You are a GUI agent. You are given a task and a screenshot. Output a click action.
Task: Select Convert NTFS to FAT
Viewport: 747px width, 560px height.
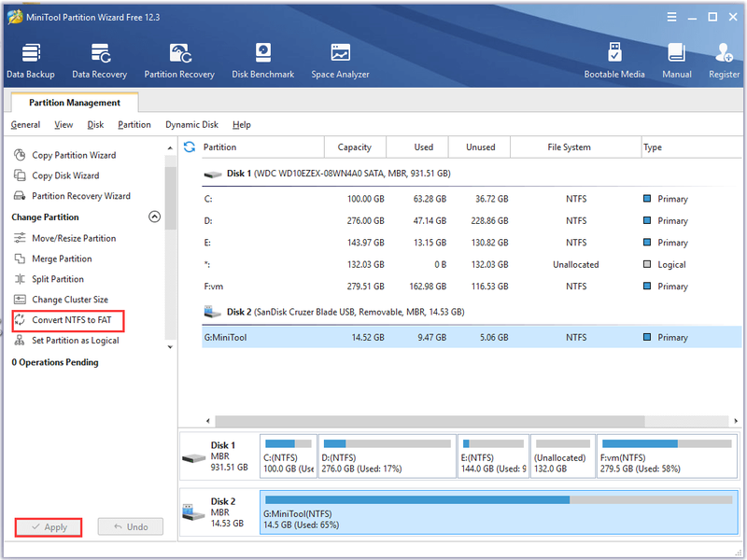click(68, 320)
